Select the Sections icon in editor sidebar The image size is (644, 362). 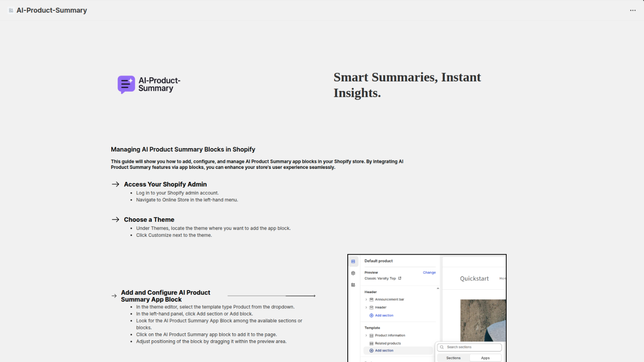click(x=353, y=261)
